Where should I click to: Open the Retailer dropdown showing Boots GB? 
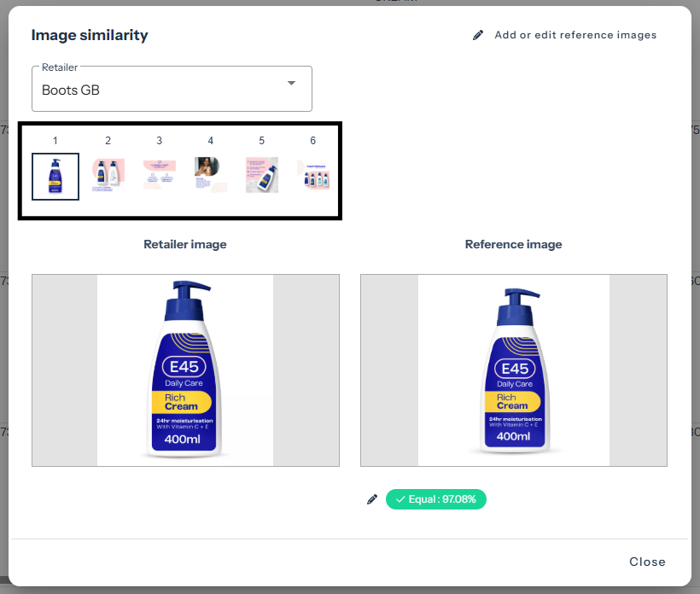(x=171, y=89)
